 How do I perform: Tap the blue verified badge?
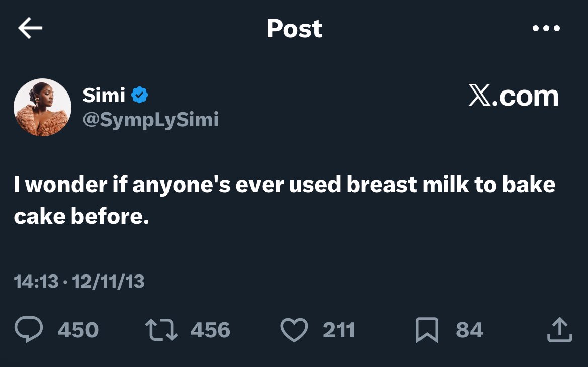coord(139,95)
